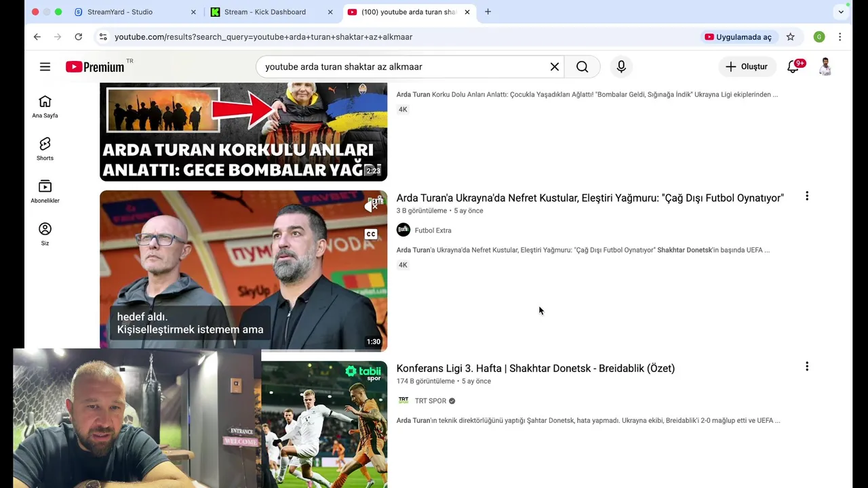The height and width of the screenshot is (488, 868).
Task: Start voice search with microphone icon
Action: [x=621, y=66]
